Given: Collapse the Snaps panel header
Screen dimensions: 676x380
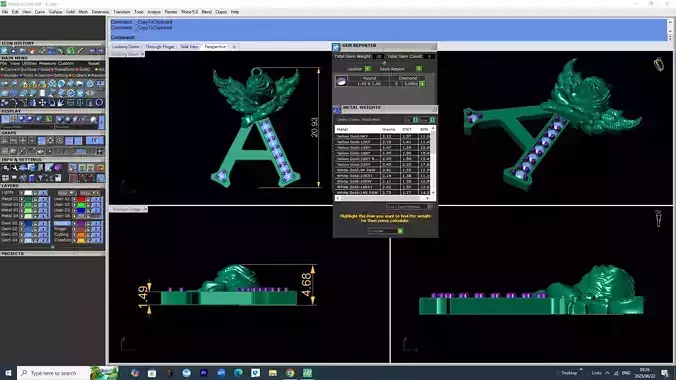Looking at the screenshot, I should click(52, 133).
